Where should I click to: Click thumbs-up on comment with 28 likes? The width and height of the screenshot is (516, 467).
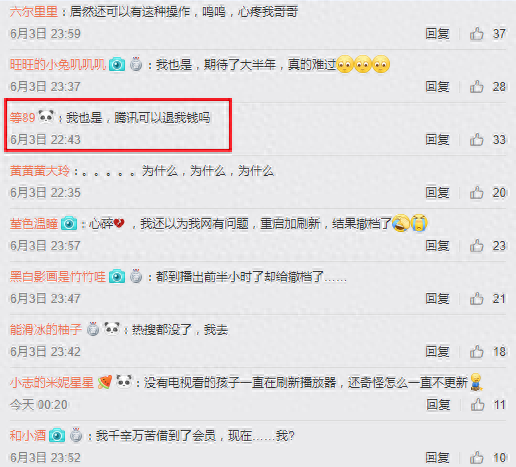477,87
